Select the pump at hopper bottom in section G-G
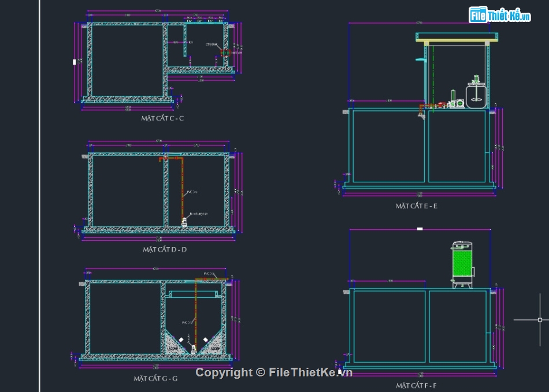This screenshot has height=392, width=549. click(x=192, y=348)
